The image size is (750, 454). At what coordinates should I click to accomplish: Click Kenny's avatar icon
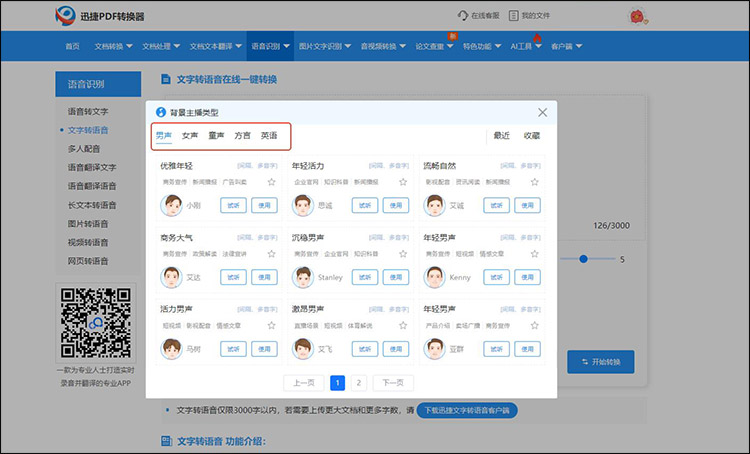(434, 277)
